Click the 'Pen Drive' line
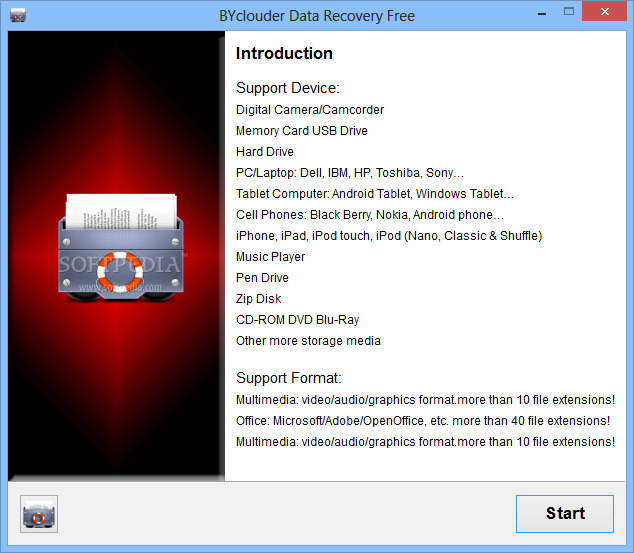634x553 pixels. [262, 278]
